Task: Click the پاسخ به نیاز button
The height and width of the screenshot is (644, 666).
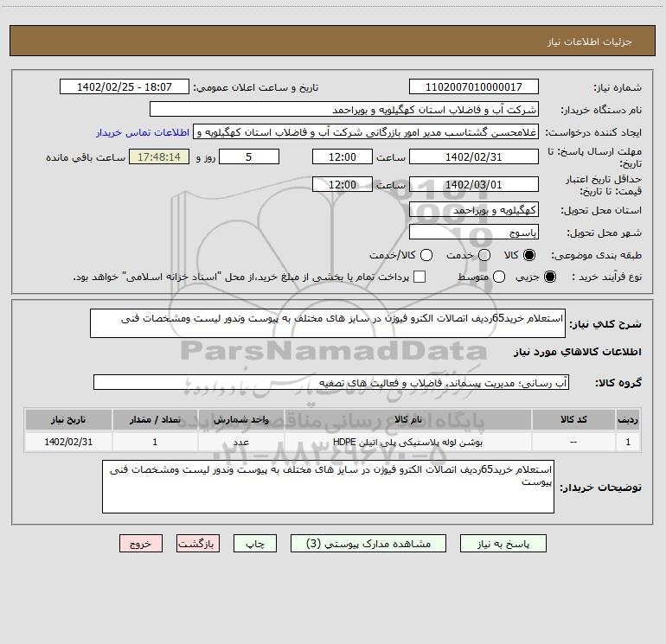Action: [503, 544]
